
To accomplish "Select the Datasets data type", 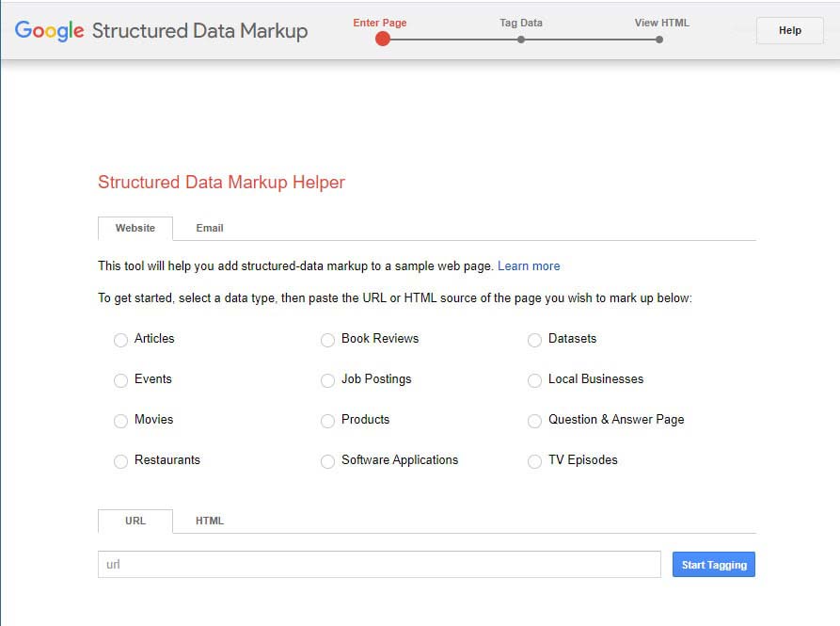I will pyautogui.click(x=534, y=340).
